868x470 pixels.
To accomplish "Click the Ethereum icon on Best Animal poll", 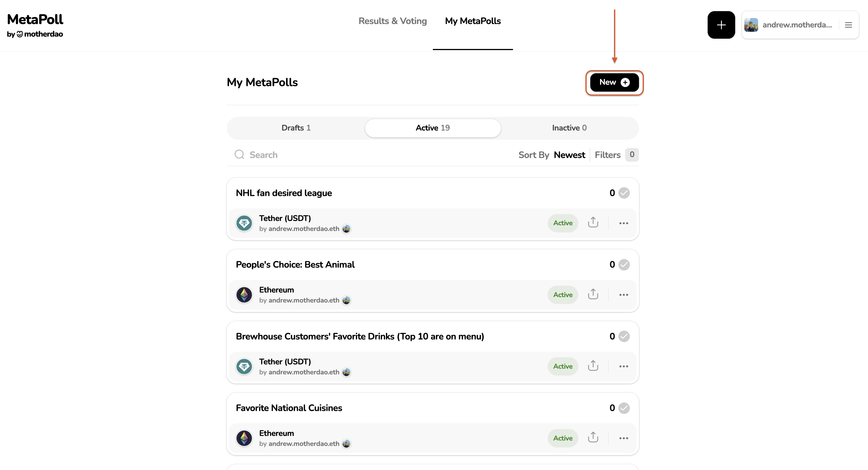I will coord(244,295).
